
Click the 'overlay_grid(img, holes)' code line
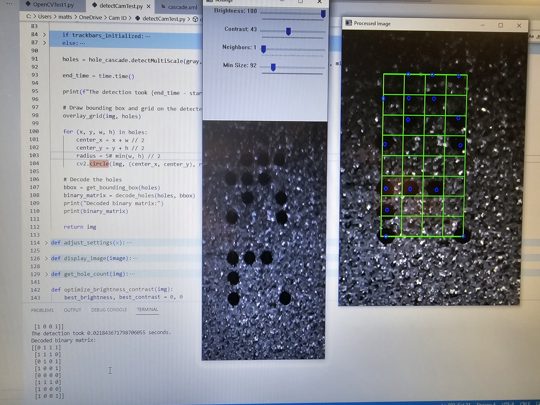(102, 116)
